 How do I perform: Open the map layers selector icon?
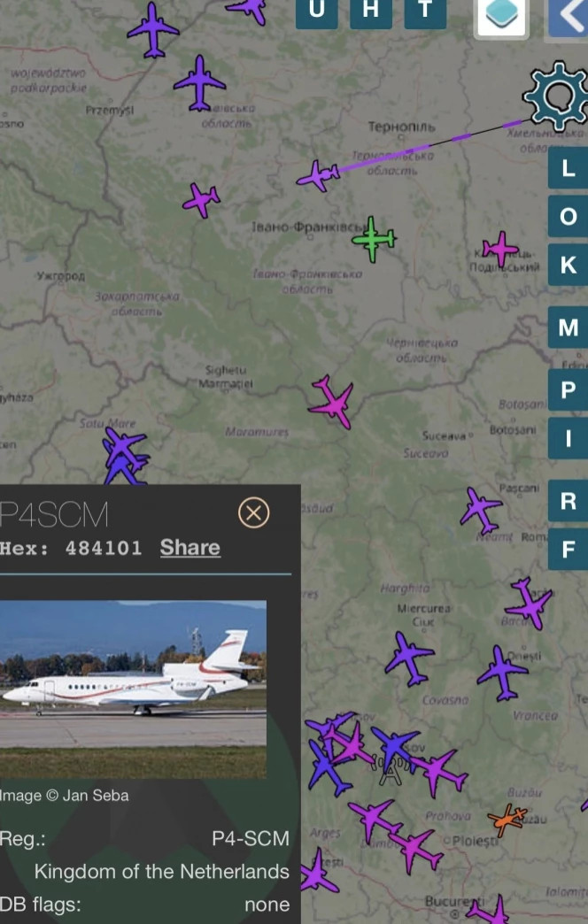click(501, 15)
